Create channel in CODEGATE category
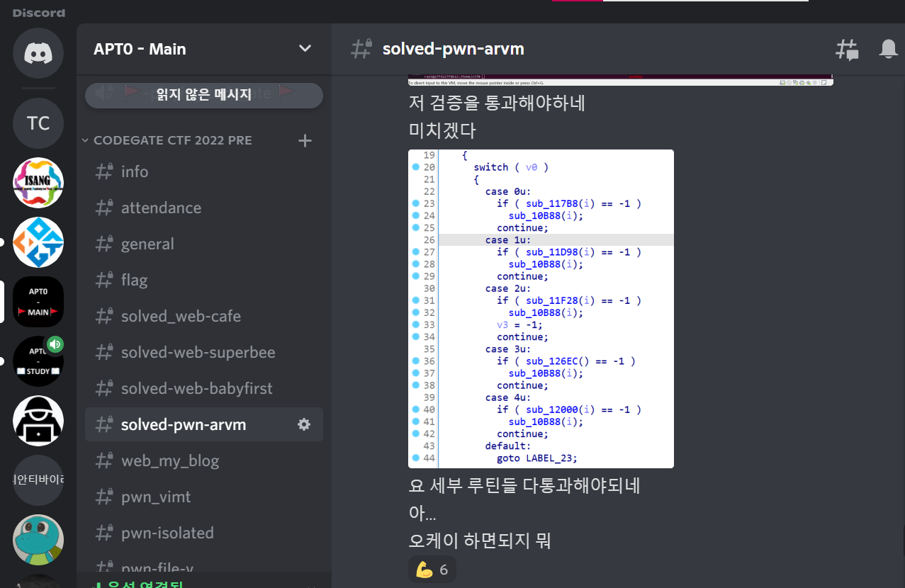905x588 pixels. pyautogui.click(x=305, y=140)
